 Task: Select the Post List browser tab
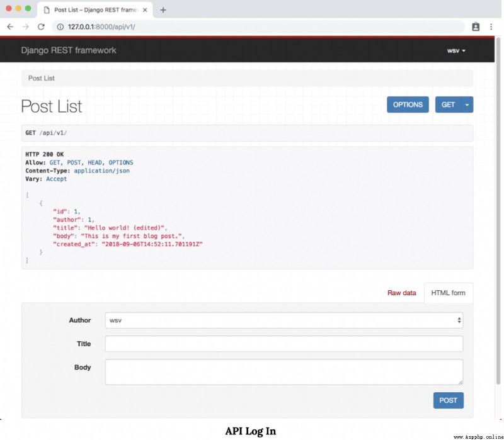coord(95,10)
